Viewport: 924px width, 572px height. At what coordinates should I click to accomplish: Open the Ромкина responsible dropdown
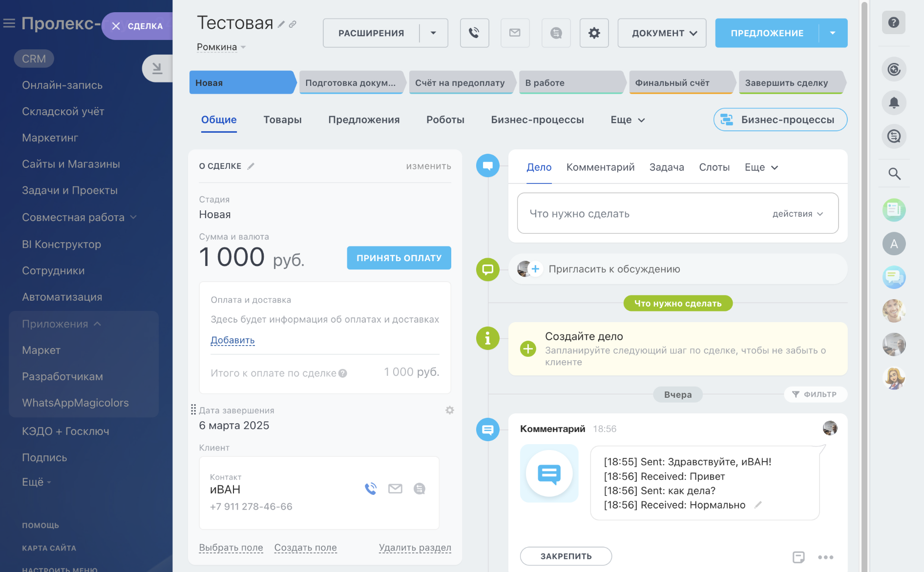tap(221, 47)
